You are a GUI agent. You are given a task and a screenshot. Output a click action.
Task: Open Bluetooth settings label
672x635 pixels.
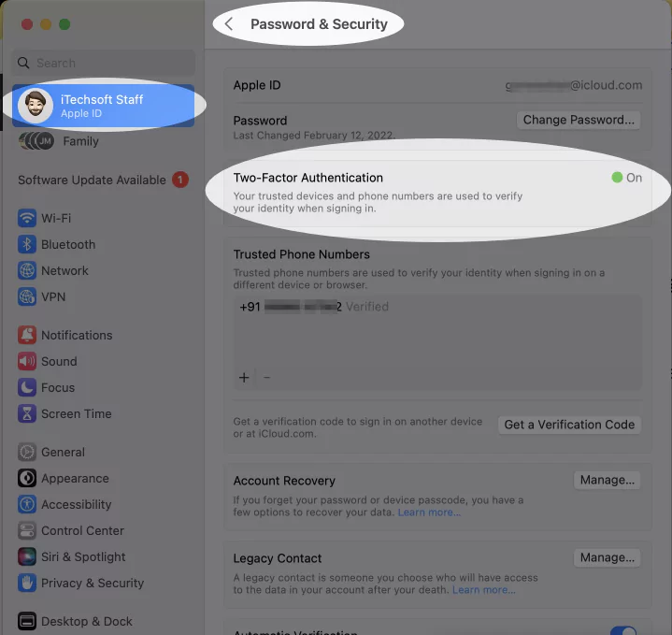point(68,244)
